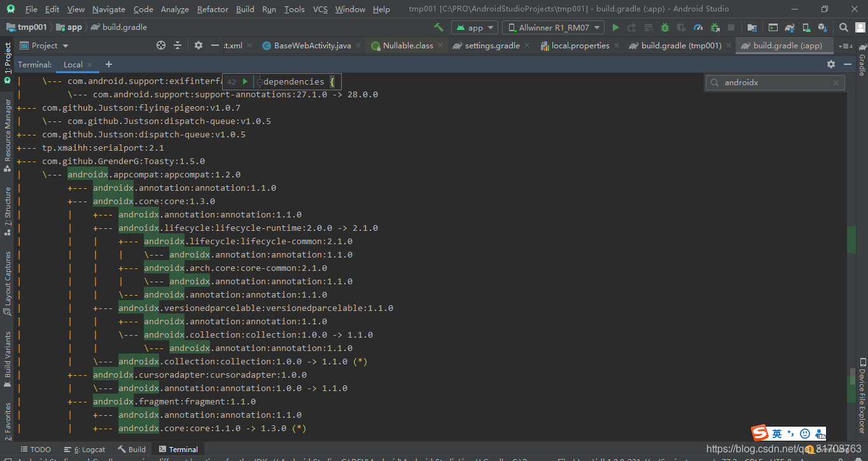Open the Navigate menu
Image resolution: width=868 pixels, height=461 pixels.
(109, 9)
